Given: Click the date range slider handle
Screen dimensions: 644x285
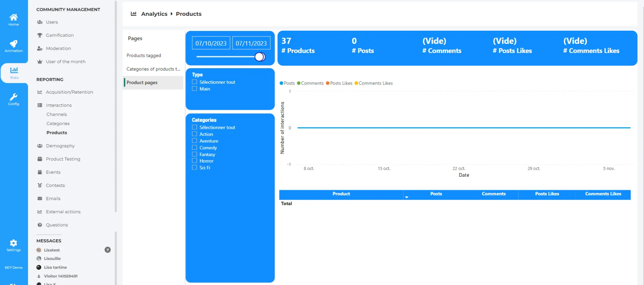Looking at the screenshot, I should 259,57.
